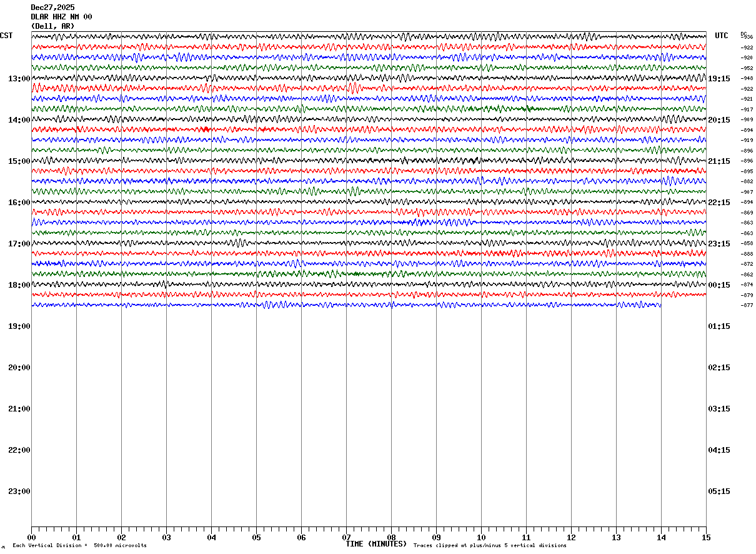The width and height of the screenshot is (756, 554).
Task: Click the 21:15 UTC time label
Action: pos(719,161)
